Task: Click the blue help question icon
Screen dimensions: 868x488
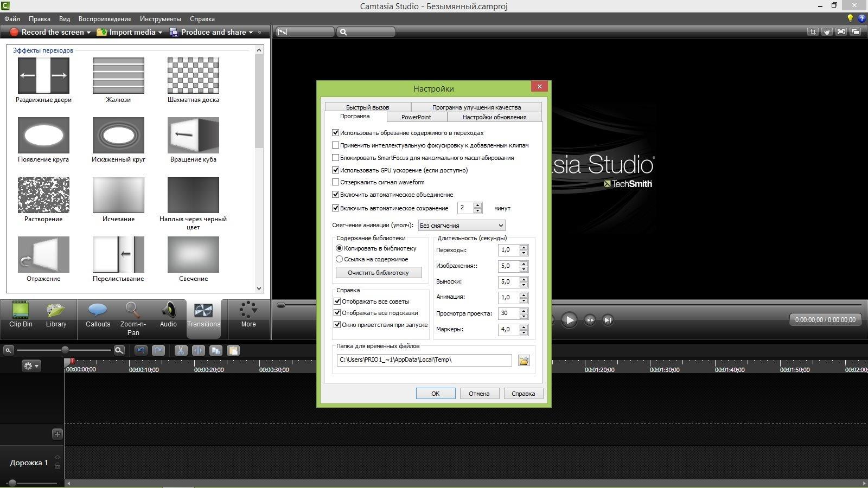Action: pyautogui.click(x=861, y=18)
